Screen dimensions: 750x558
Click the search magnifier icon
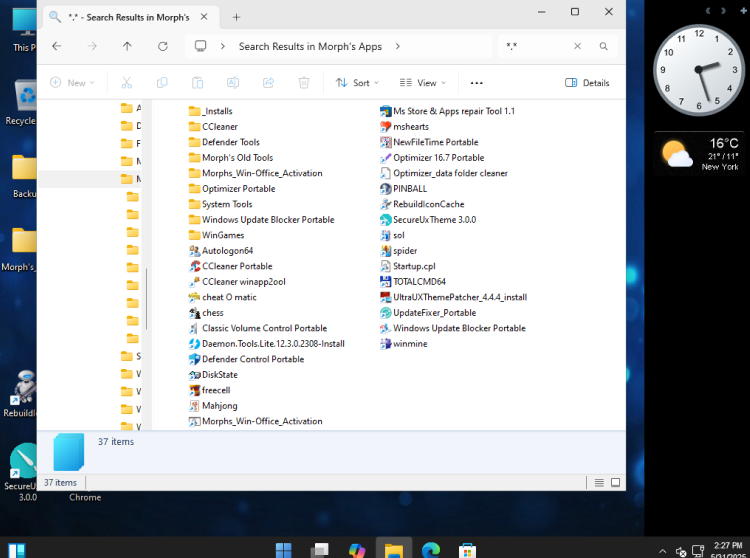(x=604, y=46)
